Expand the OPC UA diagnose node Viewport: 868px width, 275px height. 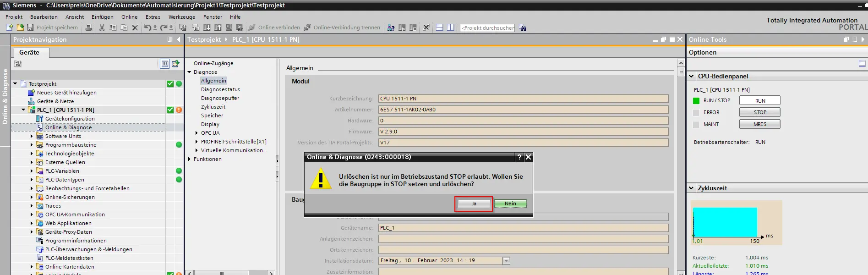click(x=197, y=133)
